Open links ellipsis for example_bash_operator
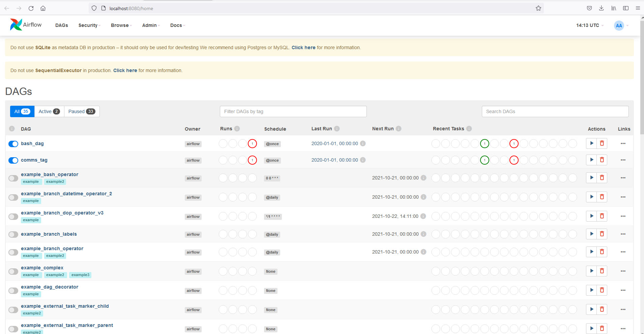The width and height of the screenshot is (644, 334). click(623, 178)
